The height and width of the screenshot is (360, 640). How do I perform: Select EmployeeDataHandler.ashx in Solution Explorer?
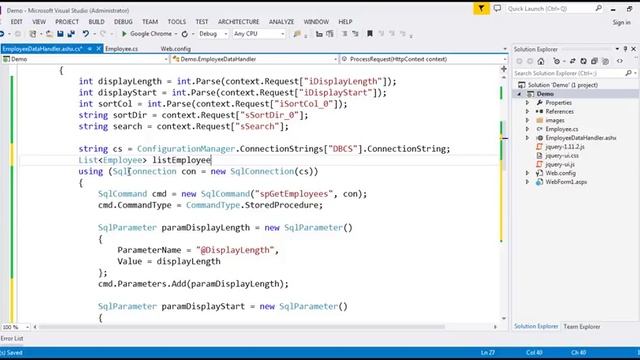[x=581, y=138]
